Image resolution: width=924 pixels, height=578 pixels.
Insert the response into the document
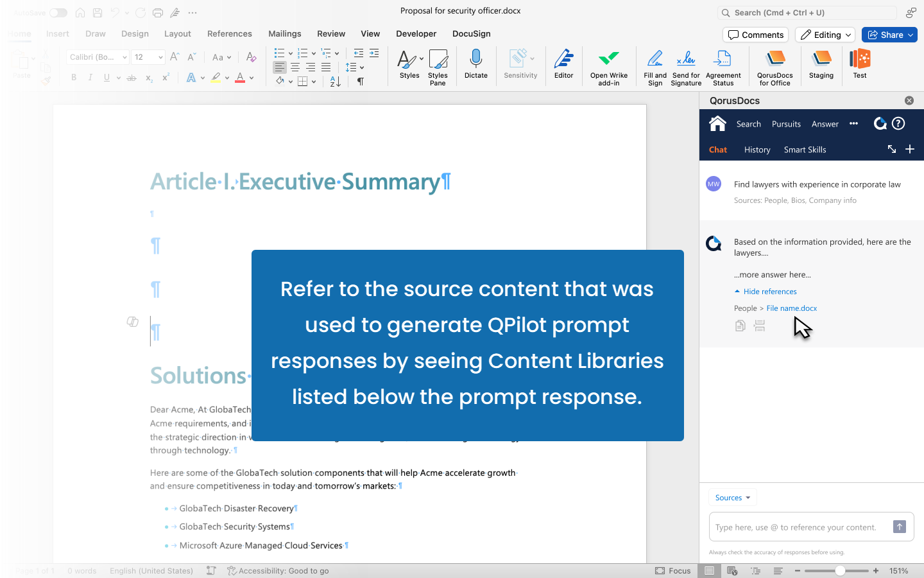(760, 326)
